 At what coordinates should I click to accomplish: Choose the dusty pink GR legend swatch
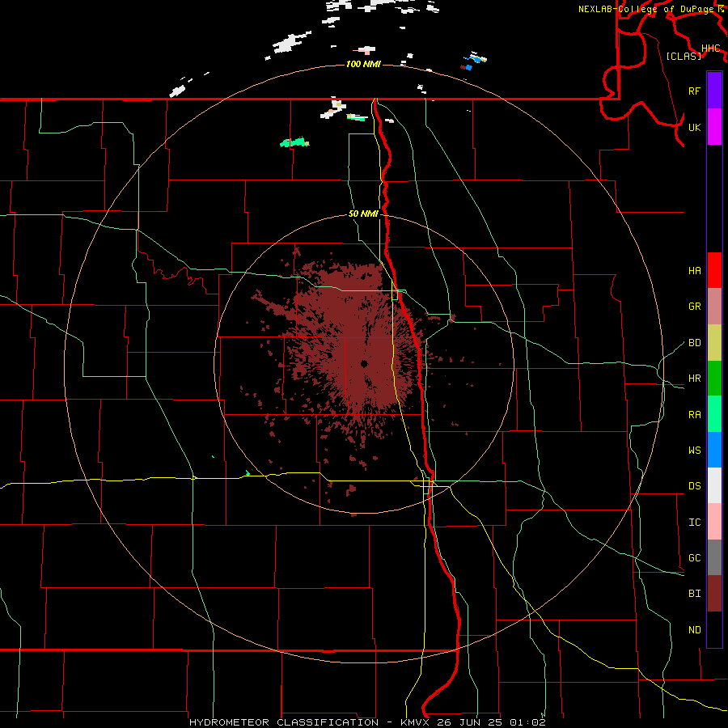coord(714,307)
